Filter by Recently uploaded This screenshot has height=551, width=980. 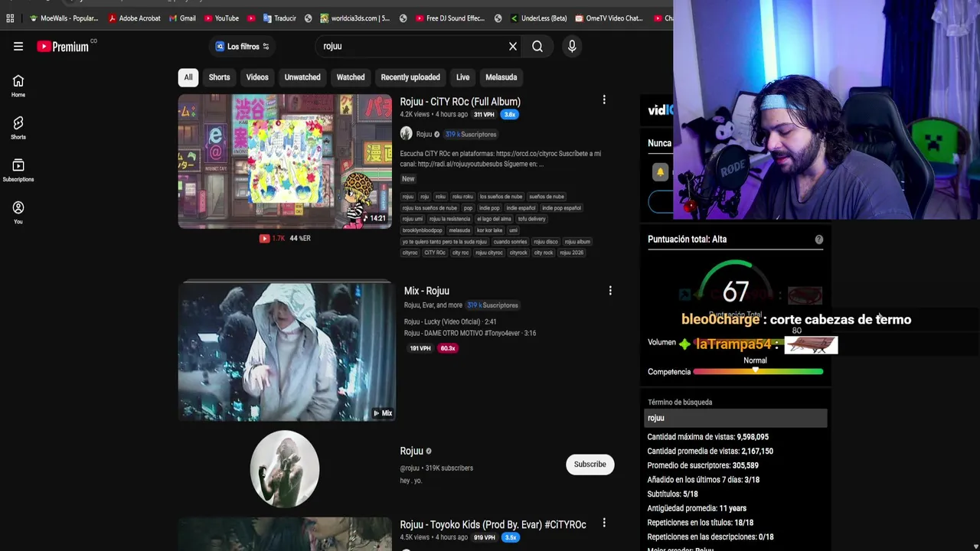pos(410,77)
